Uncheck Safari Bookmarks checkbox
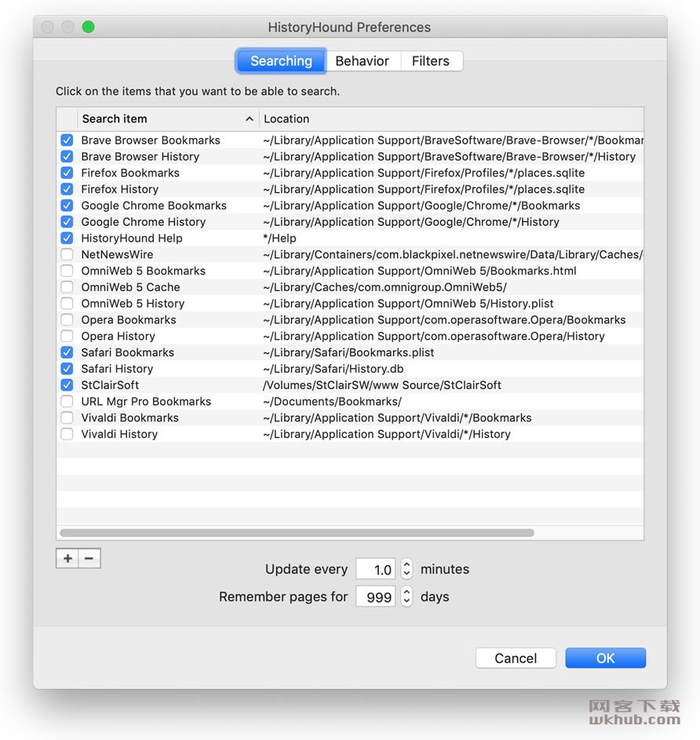Image resolution: width=700 pixels, height=740 pixels. pyautogui.click(x=67, y=352)
